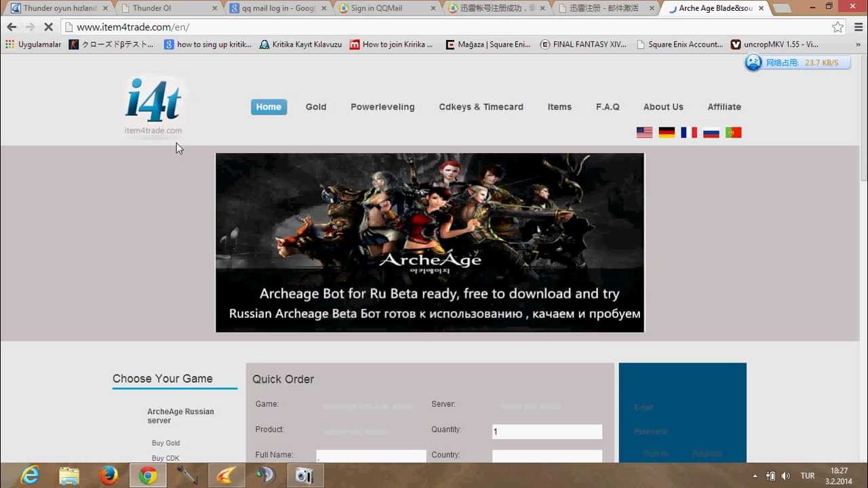
Task: Open the Product dropdown in Quick Order
Action: pyautogui.click(x=357, y=432)
